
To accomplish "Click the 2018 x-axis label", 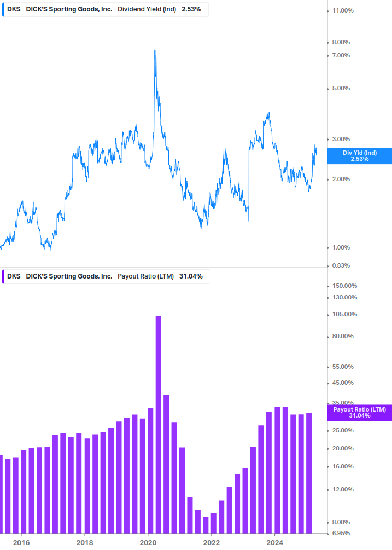I will coord(85,543).
